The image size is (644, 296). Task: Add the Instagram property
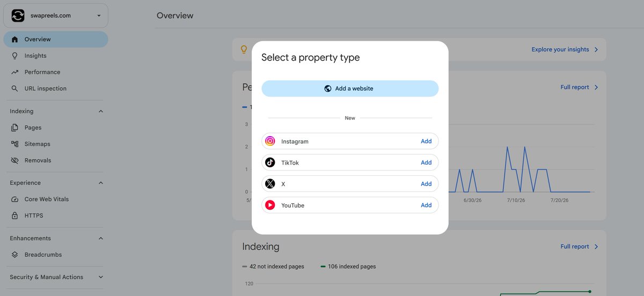pos(426,141)
